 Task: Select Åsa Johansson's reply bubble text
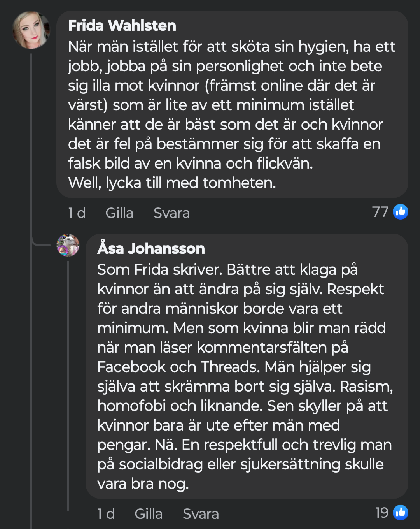245,367
